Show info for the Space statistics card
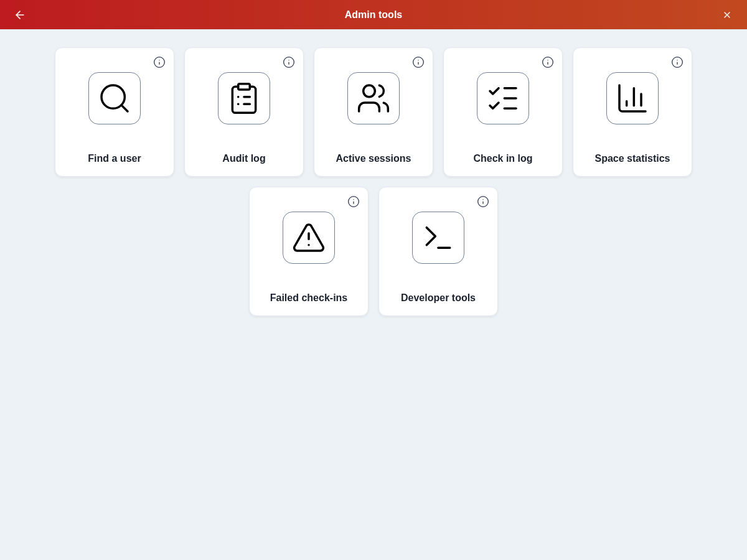The width and height of the screenshot is (747, 560). coord(677,62)
